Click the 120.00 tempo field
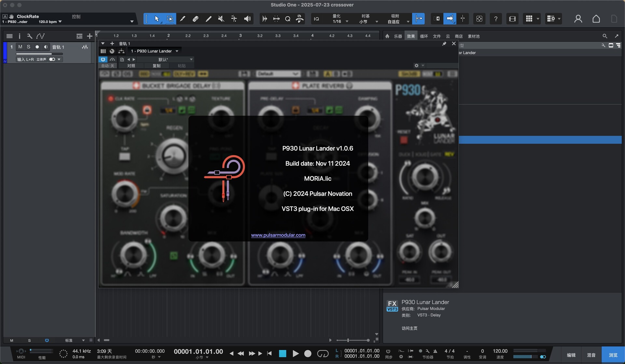 pyautogui.click(x=500, y=351)
